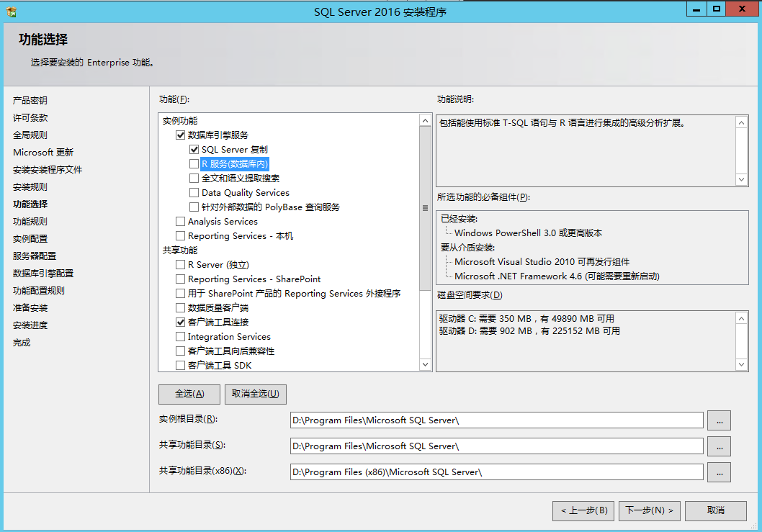
Task: Check the Reporting Services 外接程序 checkbox
Action: [x=180, y=294]
